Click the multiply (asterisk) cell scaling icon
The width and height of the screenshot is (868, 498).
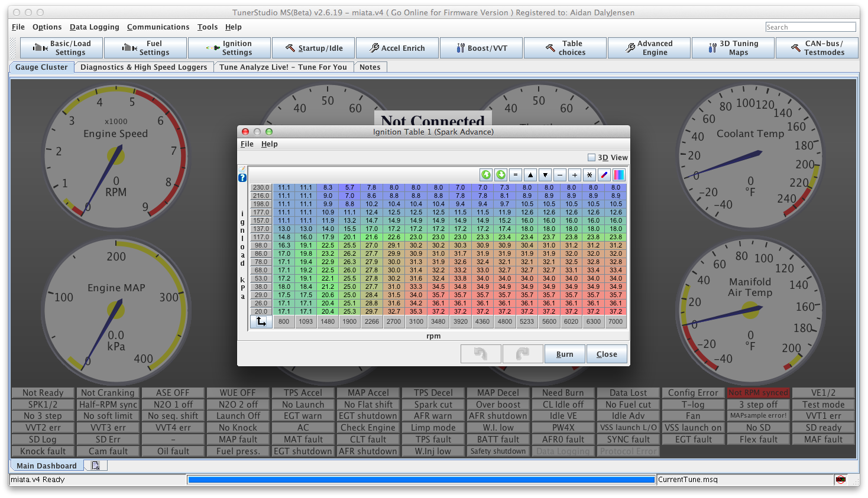pos(590,175)
